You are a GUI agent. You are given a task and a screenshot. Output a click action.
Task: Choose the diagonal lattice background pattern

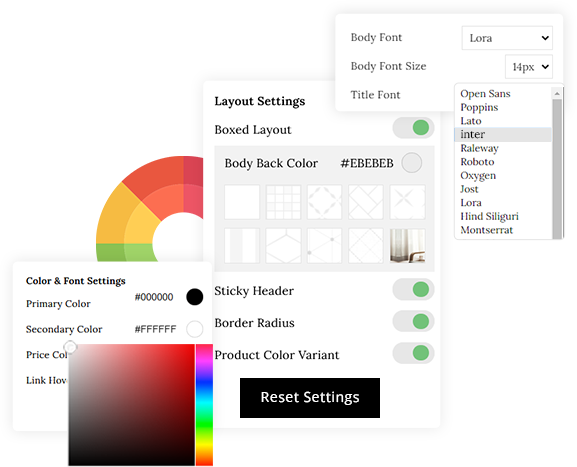point(366,245)
